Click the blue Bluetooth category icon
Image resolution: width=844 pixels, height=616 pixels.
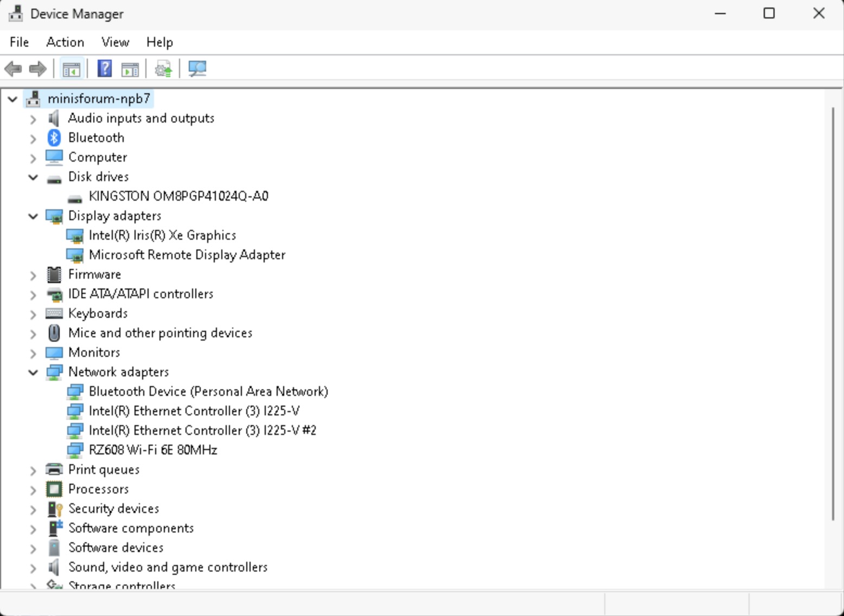[x=54, y=138]
